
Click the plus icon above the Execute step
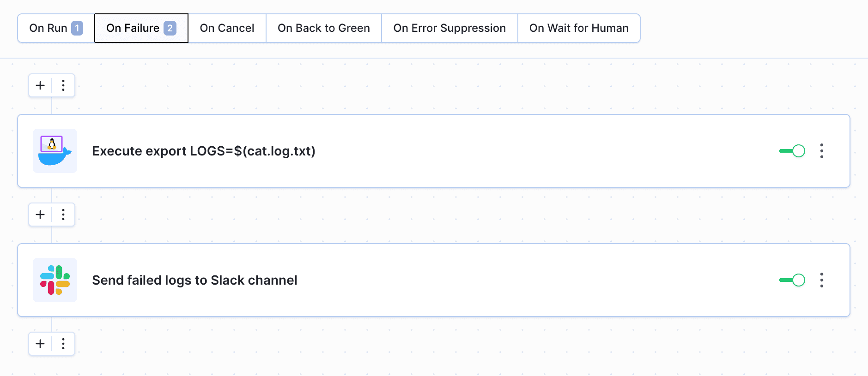pyautogui.click(x=40, y=85)
